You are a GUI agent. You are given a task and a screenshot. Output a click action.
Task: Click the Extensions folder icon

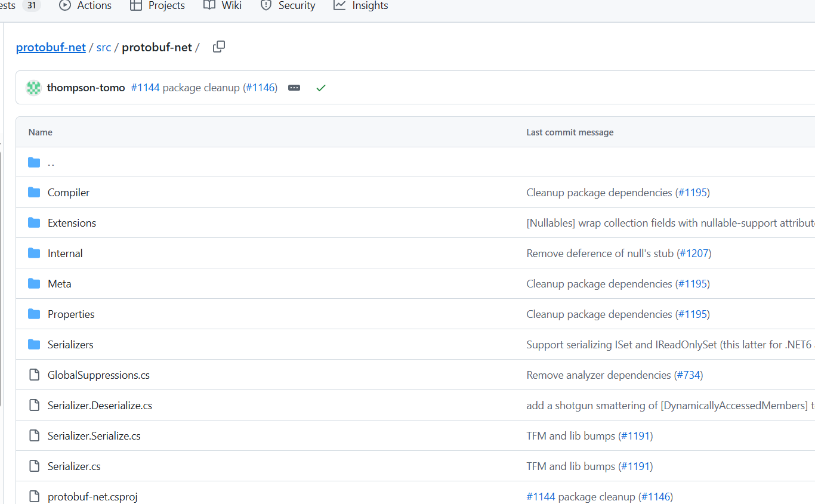(34, 223)
